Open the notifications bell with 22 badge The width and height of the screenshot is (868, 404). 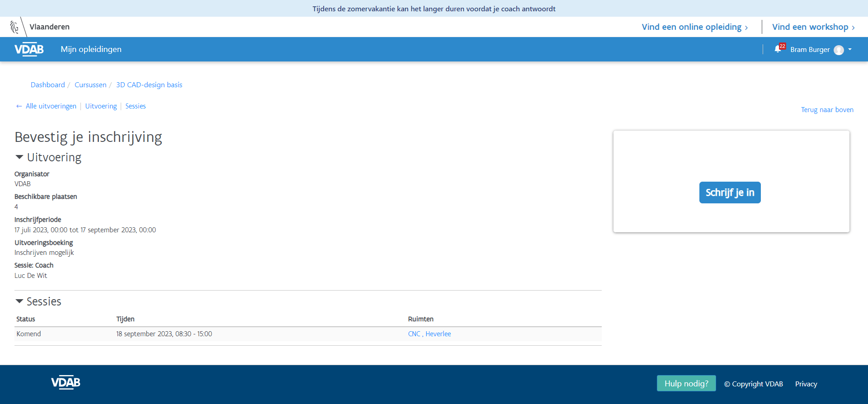pyautogui.click(x=778, y=49)
